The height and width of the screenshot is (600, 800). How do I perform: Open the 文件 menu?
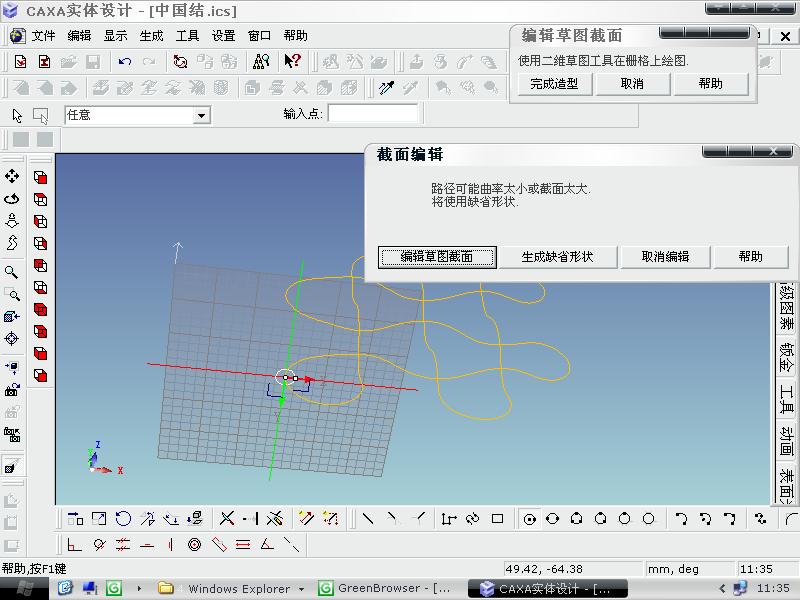click(43, 36)
